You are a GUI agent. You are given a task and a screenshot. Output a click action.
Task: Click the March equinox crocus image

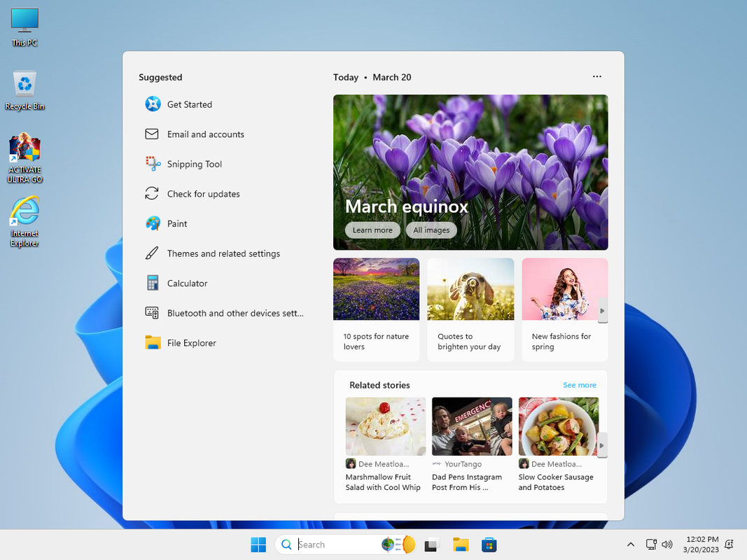pyautogui.click(x=470, y=172)
